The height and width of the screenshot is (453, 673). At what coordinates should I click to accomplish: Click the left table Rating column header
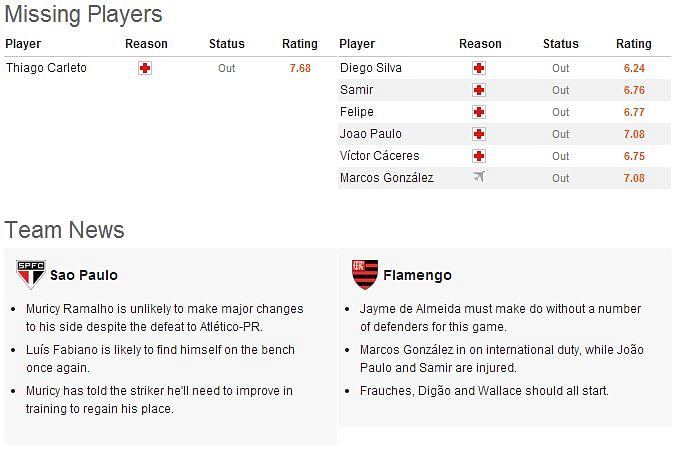tap(300, 44)
